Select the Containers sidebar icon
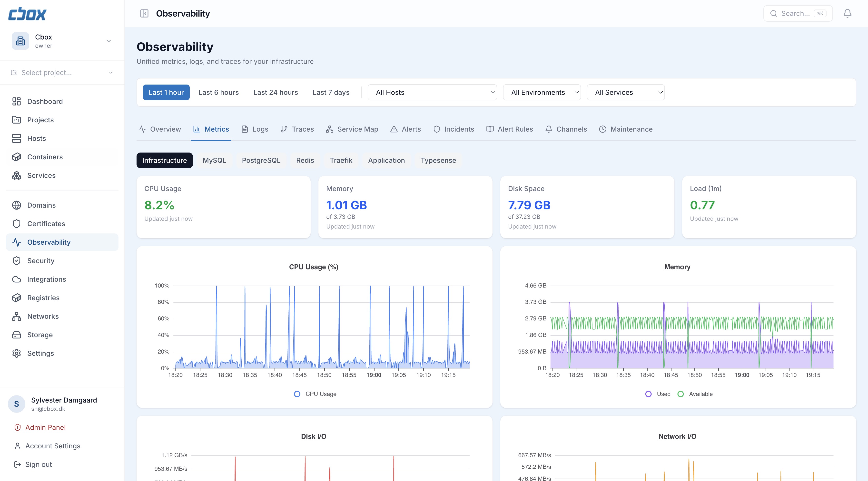The image size is (868, 481). click(x=17, y=157)
